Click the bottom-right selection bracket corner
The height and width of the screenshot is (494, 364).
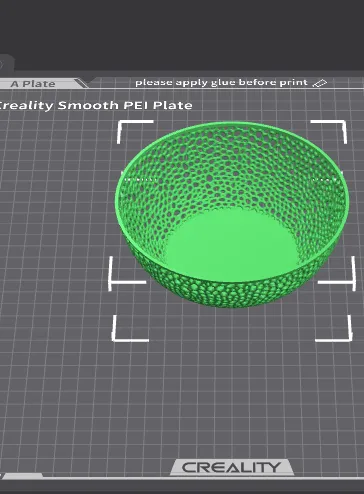click(334, 328)
